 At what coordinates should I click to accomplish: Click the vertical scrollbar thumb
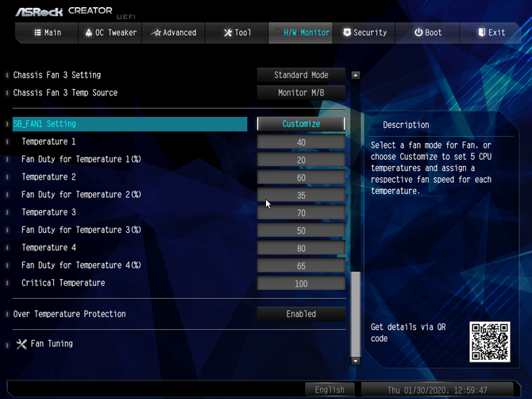click(355, 314)
